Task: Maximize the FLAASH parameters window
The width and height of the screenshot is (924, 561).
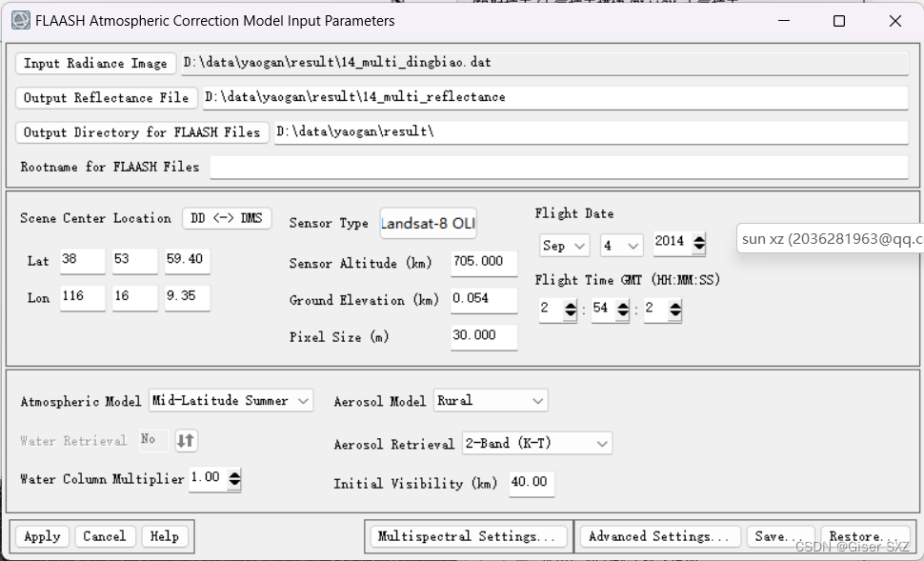Action: coord(839,21)
